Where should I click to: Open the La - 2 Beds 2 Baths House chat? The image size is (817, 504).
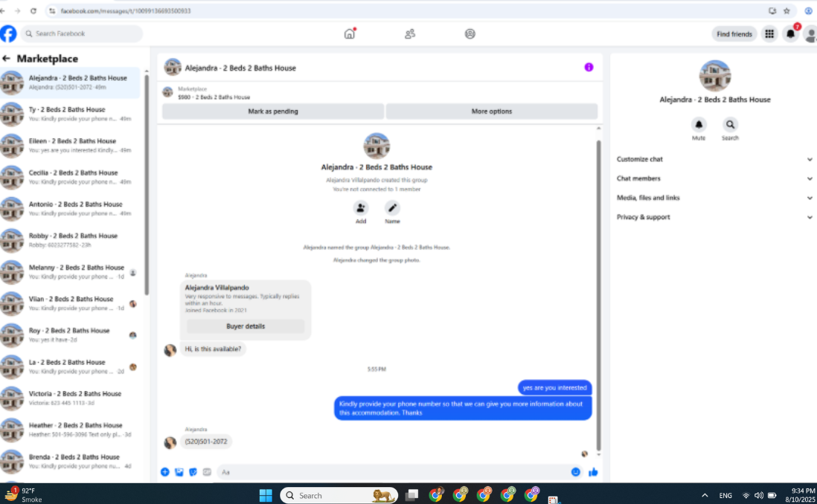[71, 366]
